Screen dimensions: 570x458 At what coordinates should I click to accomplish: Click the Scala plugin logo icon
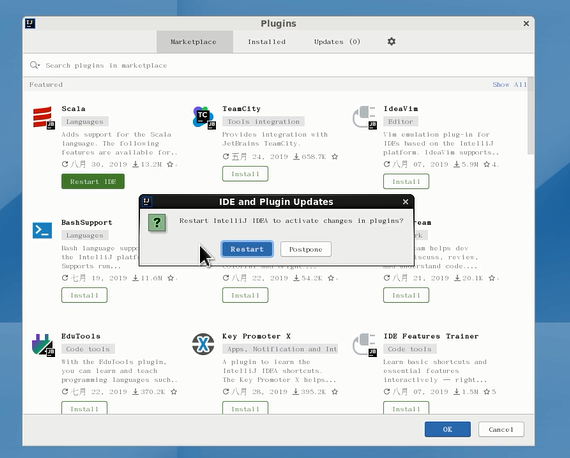click(43, 117)
